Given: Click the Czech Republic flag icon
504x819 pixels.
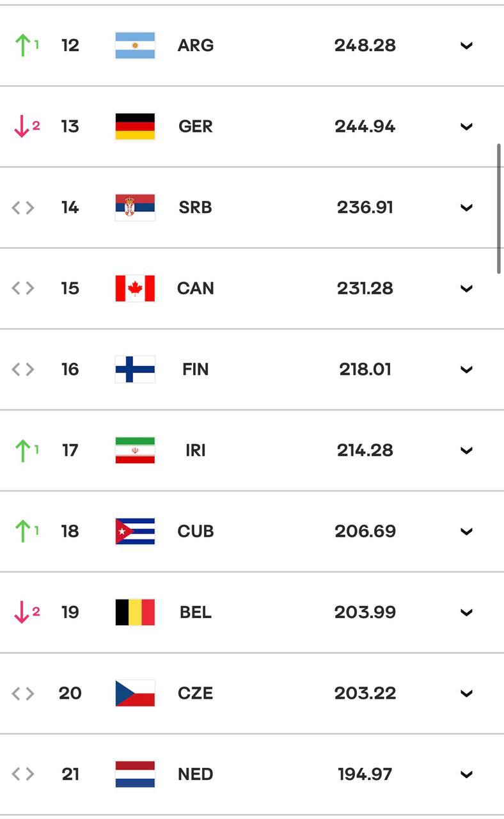Looking at the screenshot, I should click(135, 693).
